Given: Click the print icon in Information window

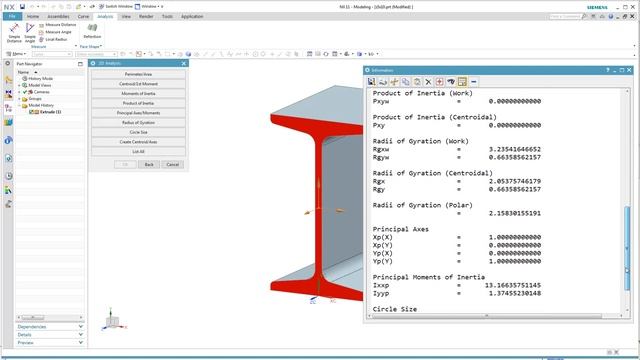Looking at the screenshot, I should pyautogui.click(x=383, y=82).
